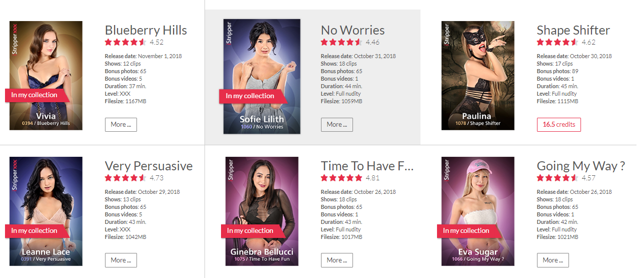Open the Shape Shifter title
The width and height of the screenshot is (644, 278).
(573, 30)
